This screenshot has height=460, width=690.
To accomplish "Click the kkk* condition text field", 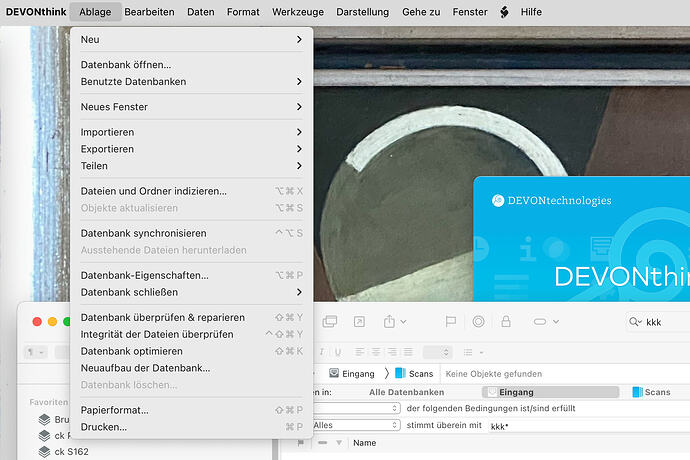I will 589,426.
